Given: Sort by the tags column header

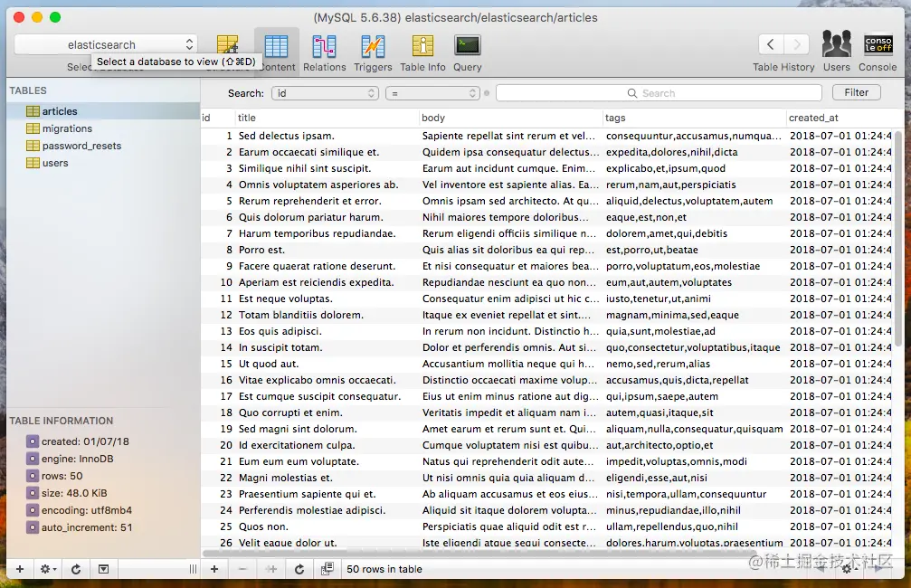Looking at the screenshot, I should point(694,118).
